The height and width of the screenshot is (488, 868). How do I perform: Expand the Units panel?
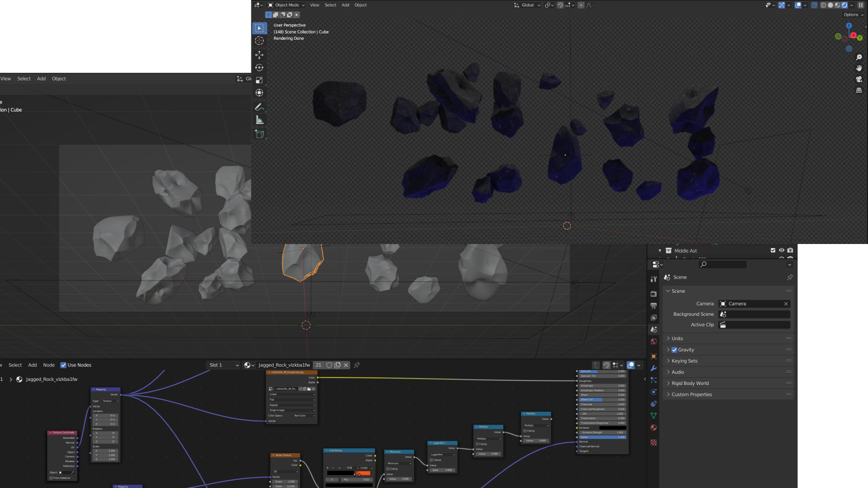tap(677, 338)
